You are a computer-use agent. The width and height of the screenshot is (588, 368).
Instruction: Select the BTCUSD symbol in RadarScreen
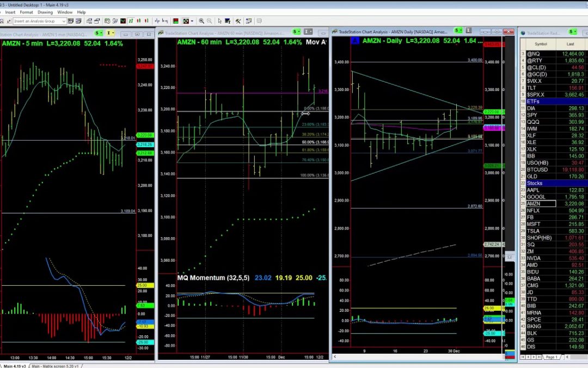pos(537,170)
